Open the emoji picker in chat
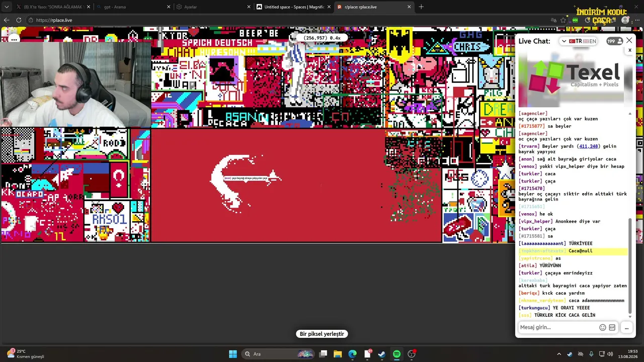Image resolution: width=644 pixels, height=362 pixels. [x=602, y=327]
